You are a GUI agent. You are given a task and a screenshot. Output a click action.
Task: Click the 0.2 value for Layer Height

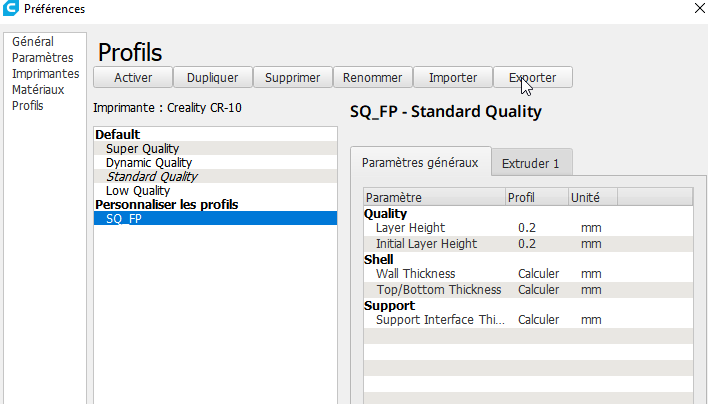(x=526, y=228)
